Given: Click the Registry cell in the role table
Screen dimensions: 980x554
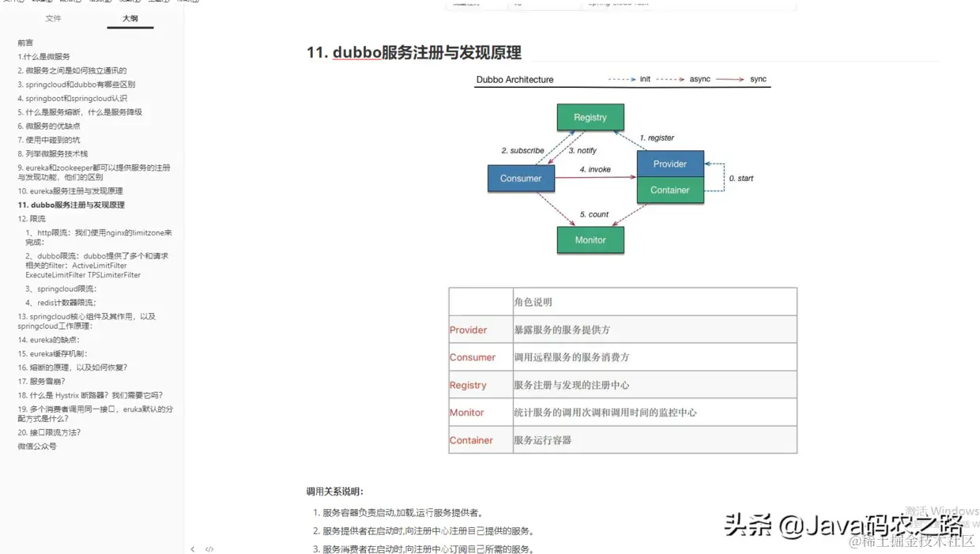Looking at the screenshot, I should (481, 385).
